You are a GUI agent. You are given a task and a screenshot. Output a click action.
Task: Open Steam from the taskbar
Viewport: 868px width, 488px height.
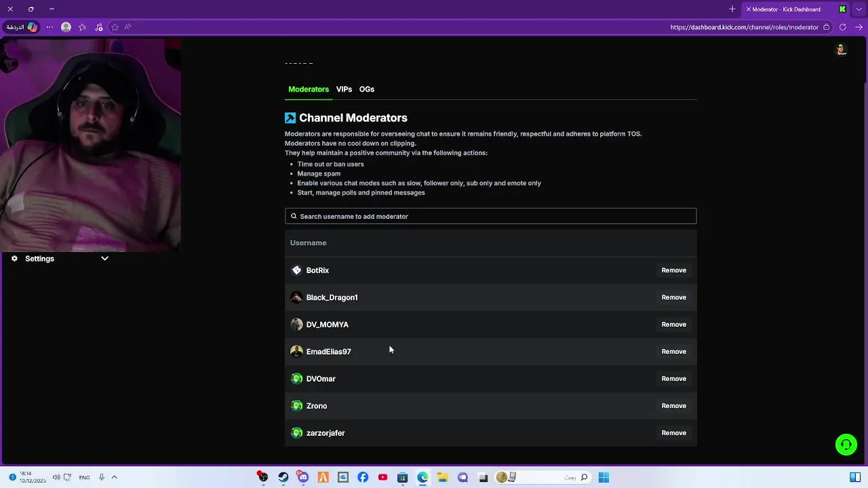(x=283, y=477)
